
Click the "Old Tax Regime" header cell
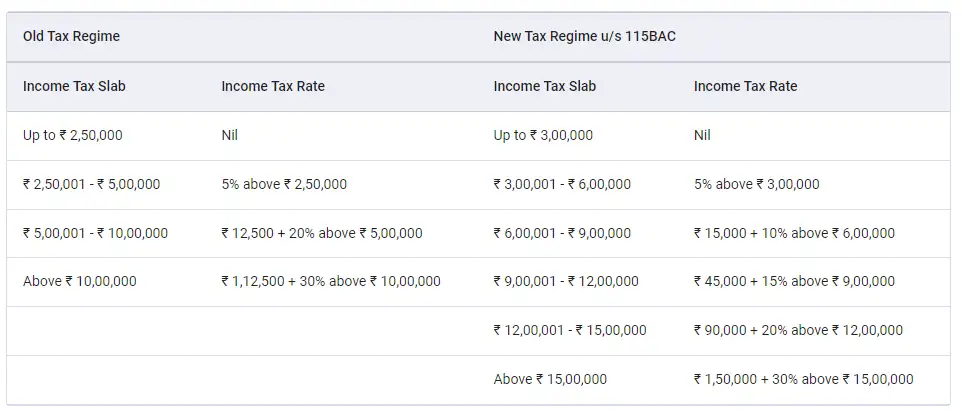click(71, 36)
